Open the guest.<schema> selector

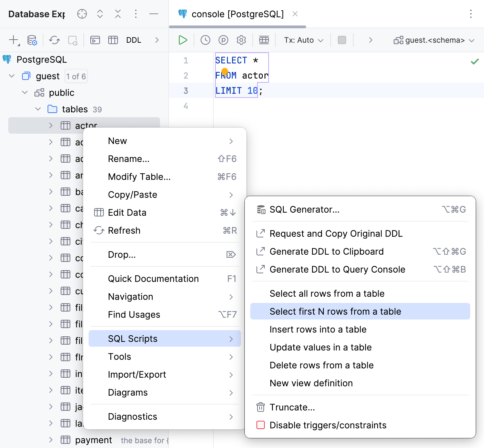pos(434,40)
